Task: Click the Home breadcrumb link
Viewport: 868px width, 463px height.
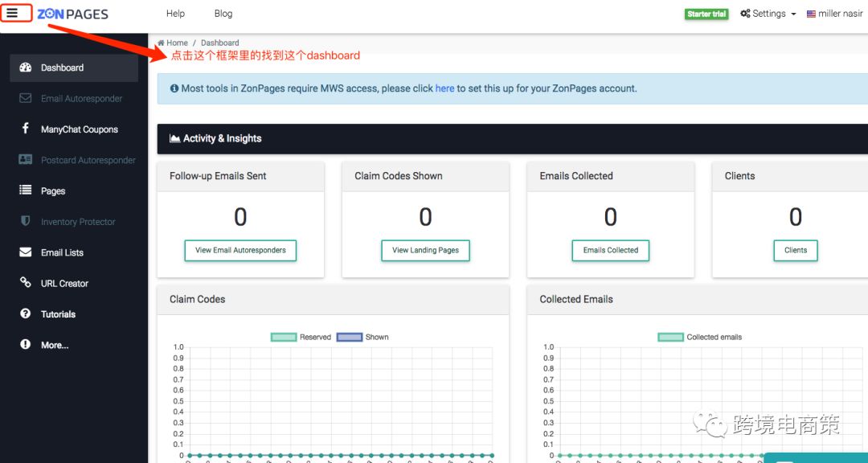Action: click(x=177, y=43)
